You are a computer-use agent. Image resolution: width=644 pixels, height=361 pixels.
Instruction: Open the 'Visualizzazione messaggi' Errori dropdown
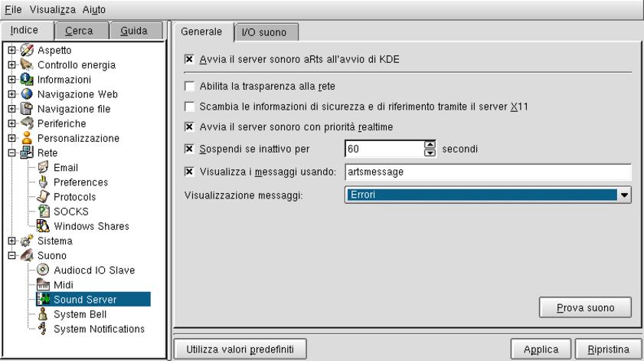[488, 195]
